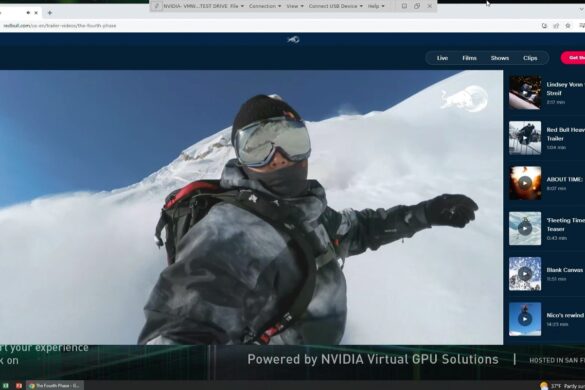
Task: Open the 'Fleeting Time' Teaser title link
Action: coord(566,225)
